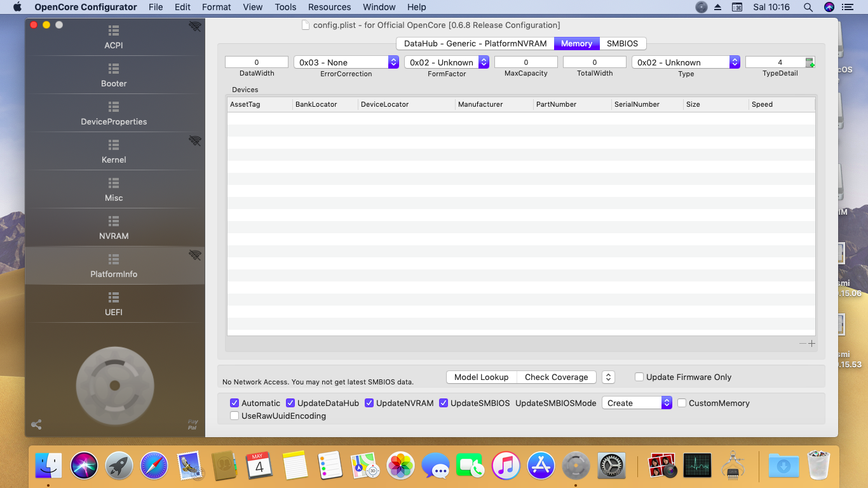Screen dimensions: 868x488
Task: Open the ACPI section in sidebar
Action: tap(114, 37)
